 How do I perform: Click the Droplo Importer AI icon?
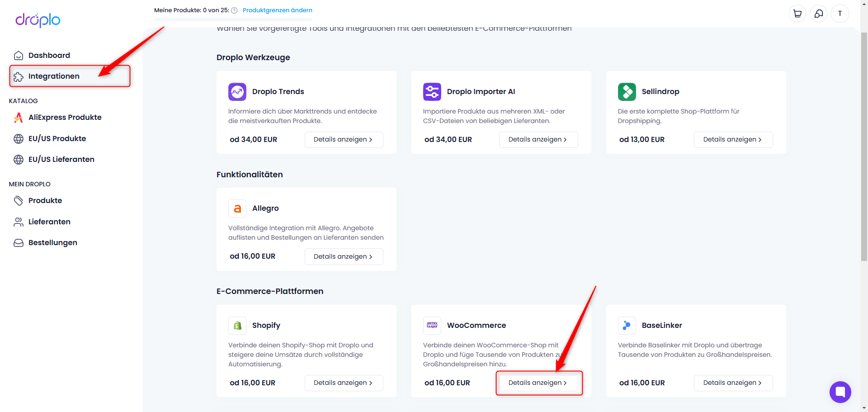point(432,92)
